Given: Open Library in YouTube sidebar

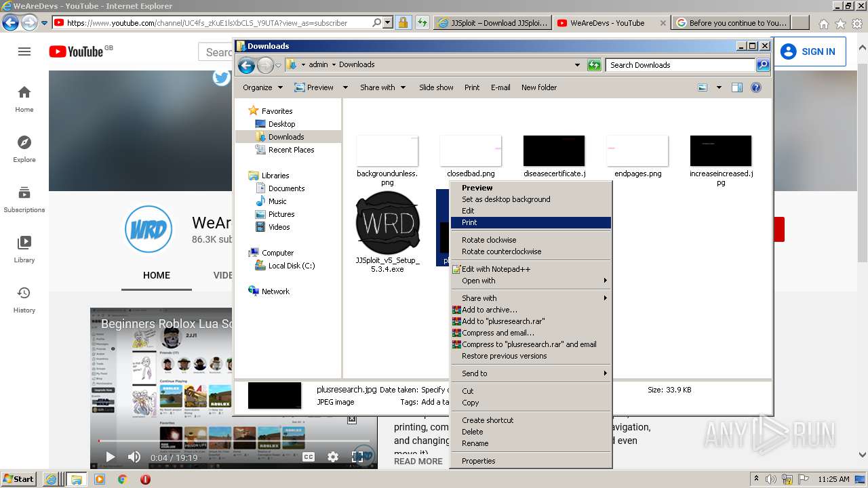Looking at the screenshot, I should pos(24,249).
